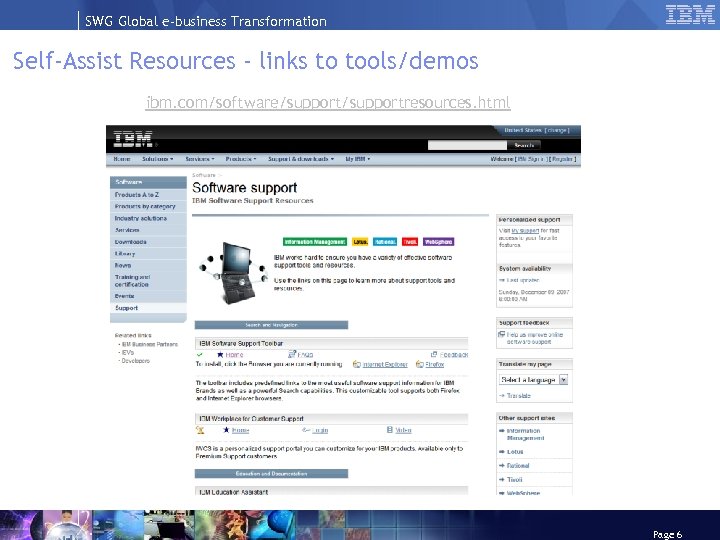
Task: Click the Firefox install icon
Action: (419, 364)
